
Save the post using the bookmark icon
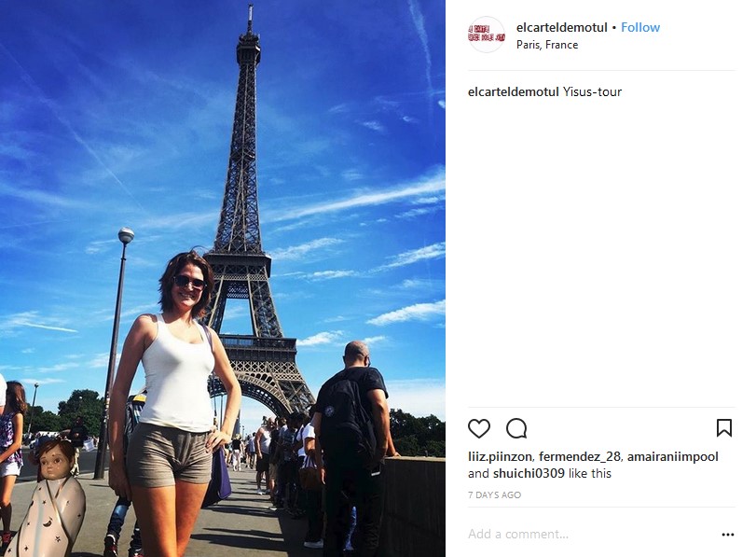click(x=724, y=428)
